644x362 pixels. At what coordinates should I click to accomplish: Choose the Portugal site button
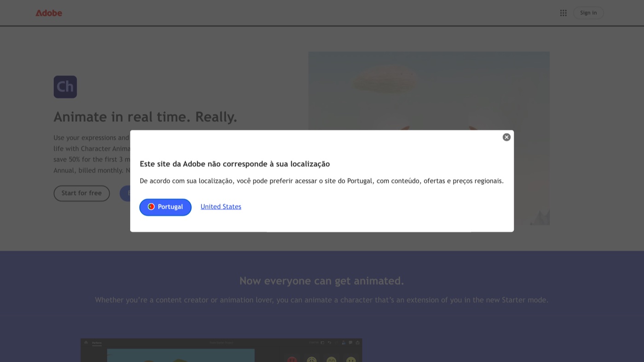click(166, 207)
